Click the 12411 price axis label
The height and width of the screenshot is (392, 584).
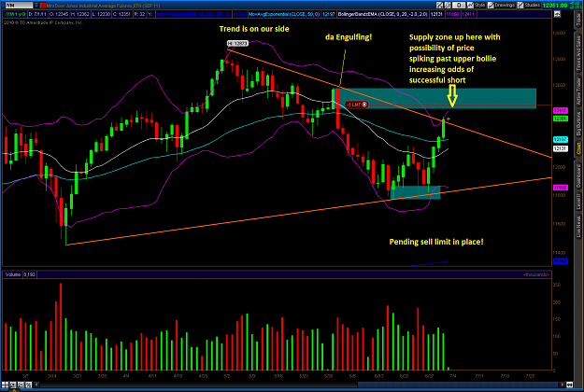(560, 110)
